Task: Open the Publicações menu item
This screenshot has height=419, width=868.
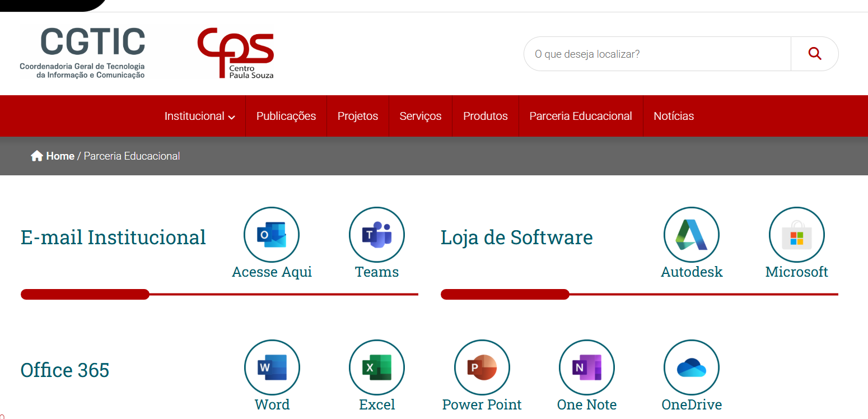Action: point(286,116)
